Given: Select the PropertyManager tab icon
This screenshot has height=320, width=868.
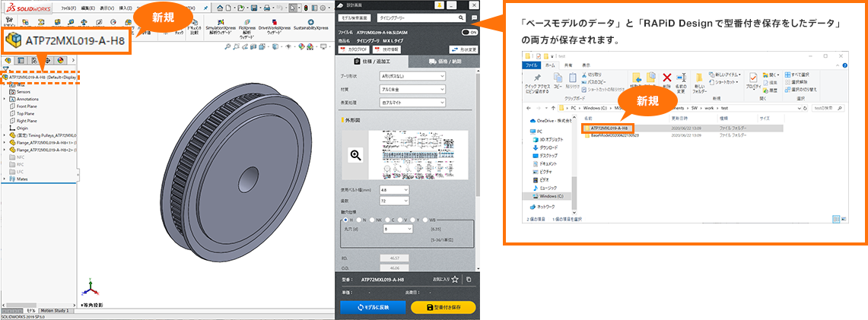Looking at the screenshot, I should (21, 60).
